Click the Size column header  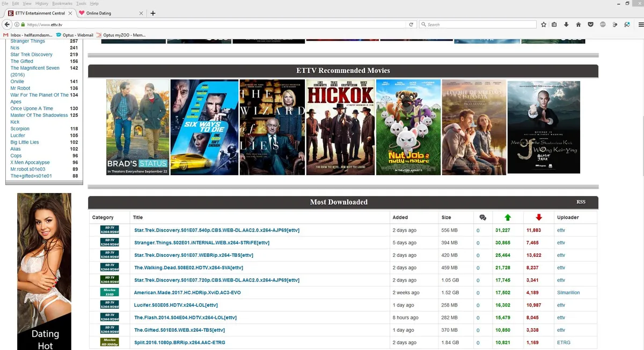pos(447,218)
